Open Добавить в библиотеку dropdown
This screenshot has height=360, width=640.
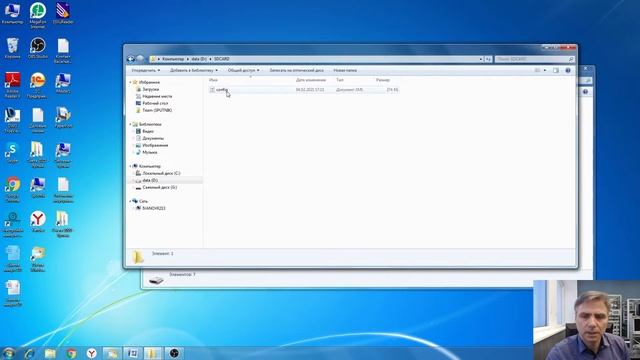tap(194, 71)
